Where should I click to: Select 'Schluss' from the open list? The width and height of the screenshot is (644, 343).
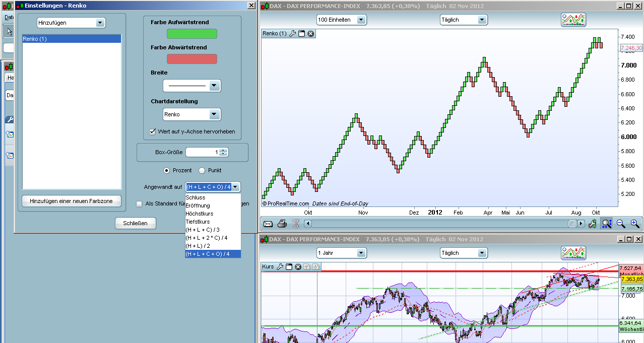(x=196, y=197)
